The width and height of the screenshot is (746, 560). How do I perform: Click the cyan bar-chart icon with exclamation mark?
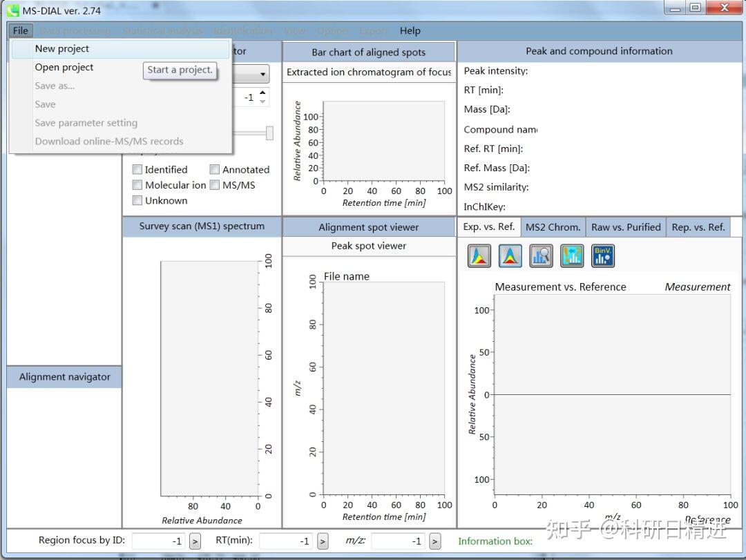click(572, 256)
